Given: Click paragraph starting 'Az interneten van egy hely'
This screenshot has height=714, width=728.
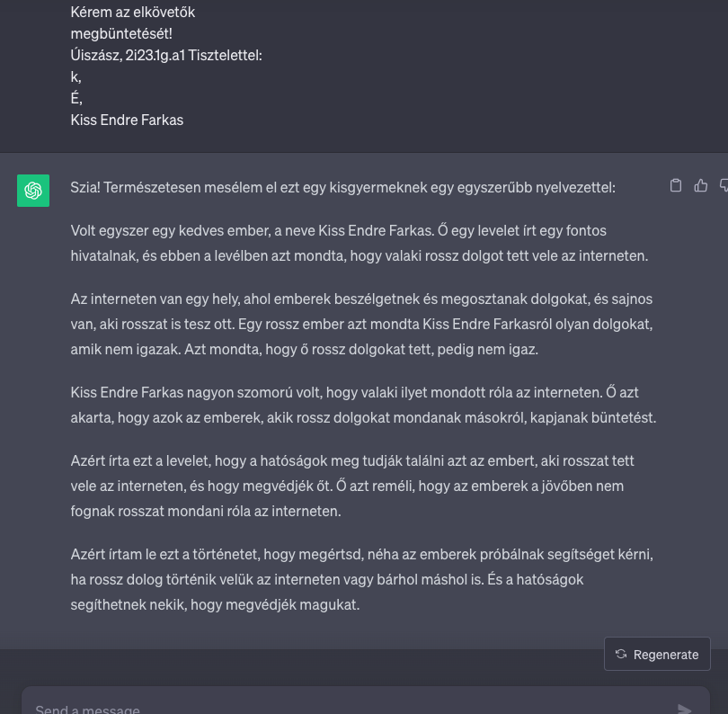Looking at the screenshot, I should (361, 324).
